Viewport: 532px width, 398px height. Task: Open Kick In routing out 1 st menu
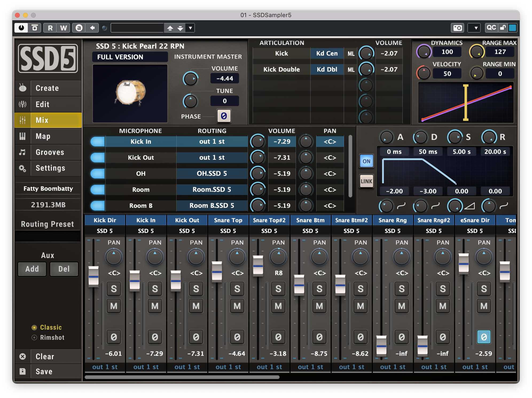[x=212, y=142]
